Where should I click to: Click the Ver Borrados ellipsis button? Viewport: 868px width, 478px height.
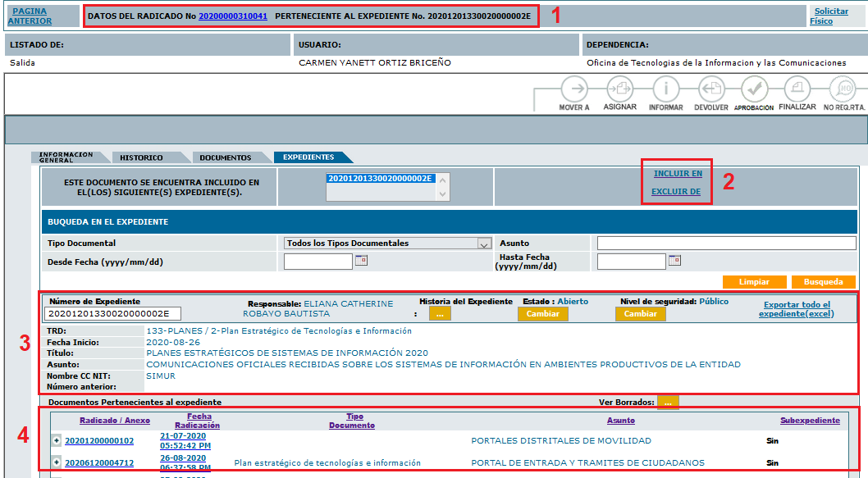[x=668, y=403]
